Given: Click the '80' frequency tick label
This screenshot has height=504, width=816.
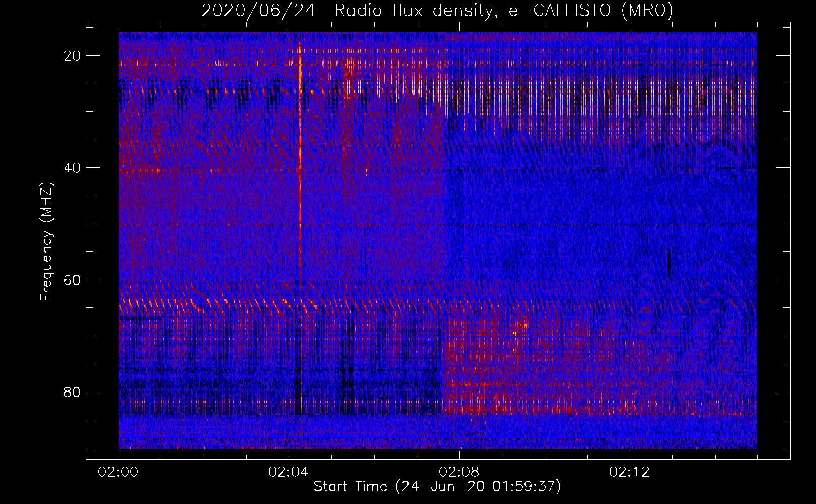Looking at the screenshot, I should click(x=73, y=392).
